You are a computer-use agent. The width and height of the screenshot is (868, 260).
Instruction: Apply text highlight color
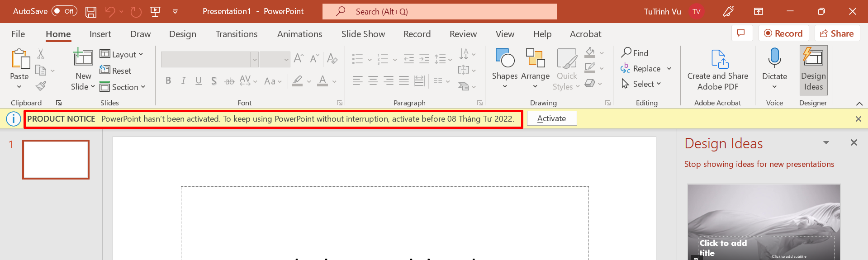pyautogui.click(x=297, y=81)
